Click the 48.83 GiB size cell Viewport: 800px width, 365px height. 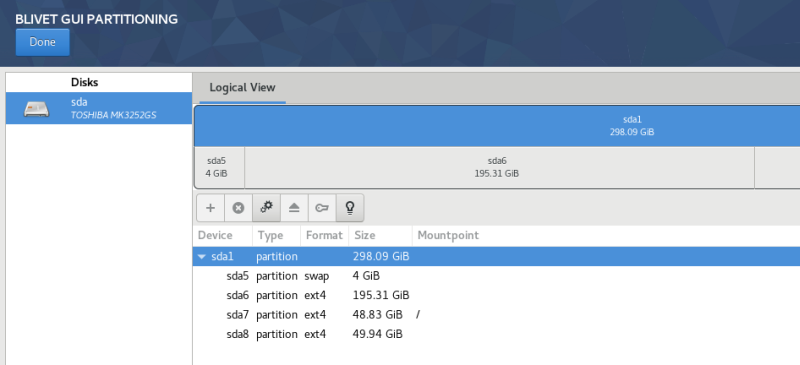point(378,315)
